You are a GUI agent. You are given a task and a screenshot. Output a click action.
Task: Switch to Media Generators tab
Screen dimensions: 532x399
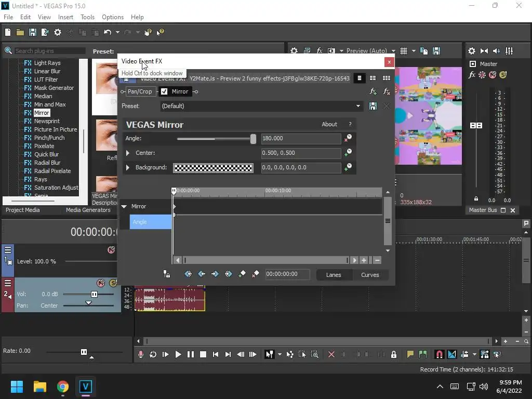click(88, 210)
